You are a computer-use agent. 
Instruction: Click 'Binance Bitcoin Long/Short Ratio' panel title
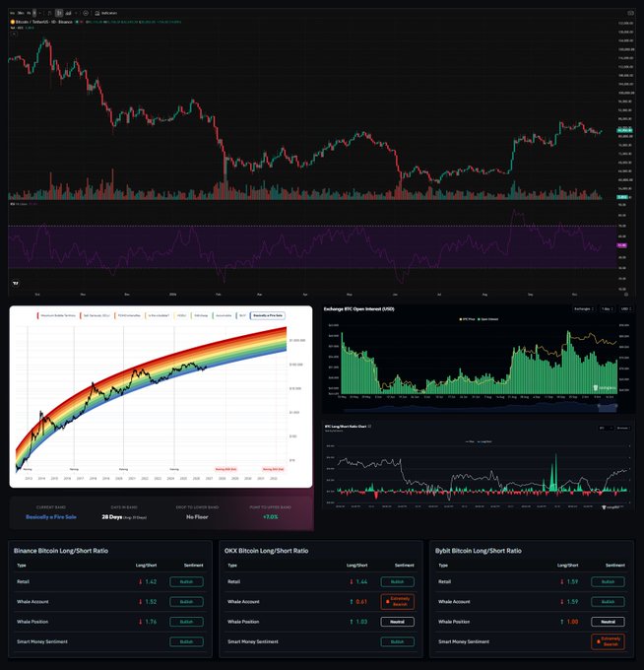point(61,551)
